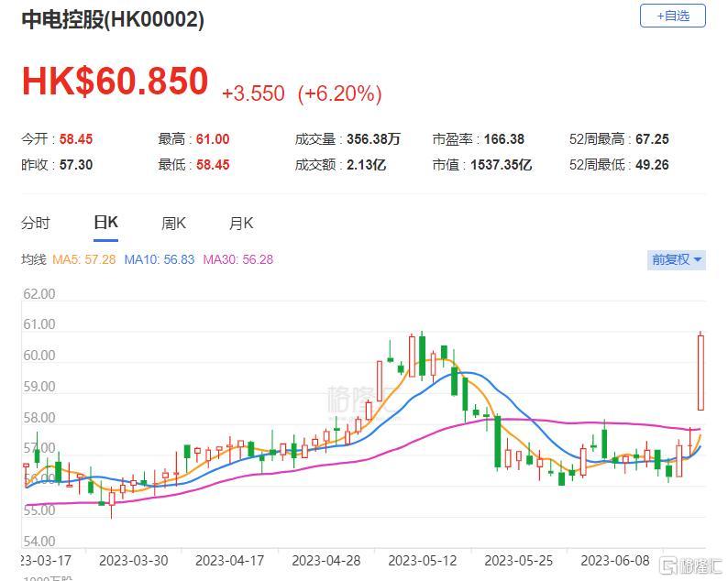Image resolution: width=728 pixels, height=581 pixels.
Task: Select the 2023-05-12 date axis label
Action: (x=422, y=560)
